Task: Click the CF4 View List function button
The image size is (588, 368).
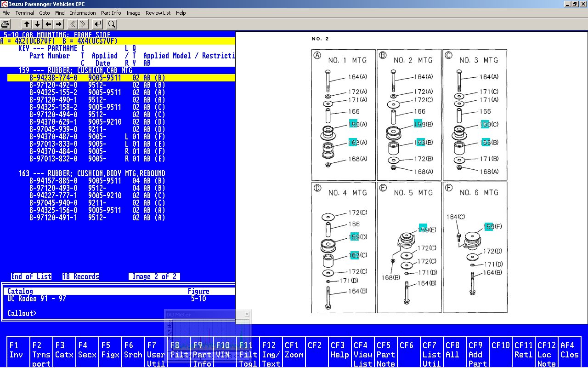Action: 363,352
